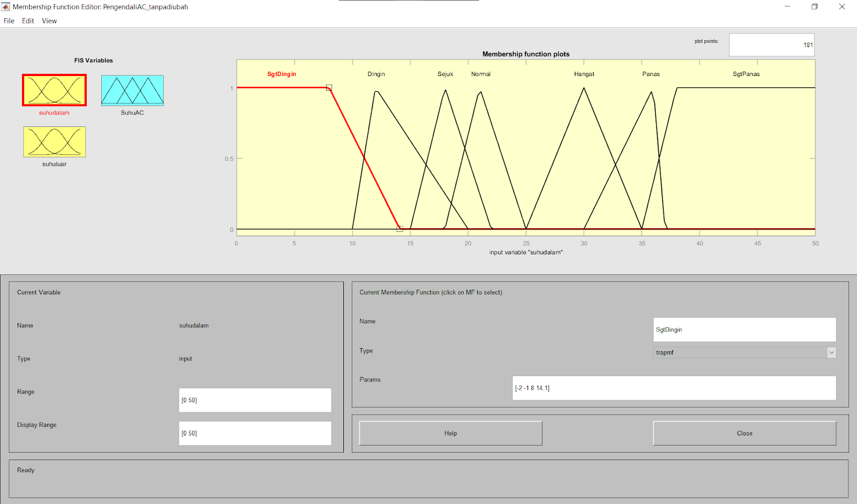
Task: Click the axis label input variable "suhudalam"
Action: 526,252
